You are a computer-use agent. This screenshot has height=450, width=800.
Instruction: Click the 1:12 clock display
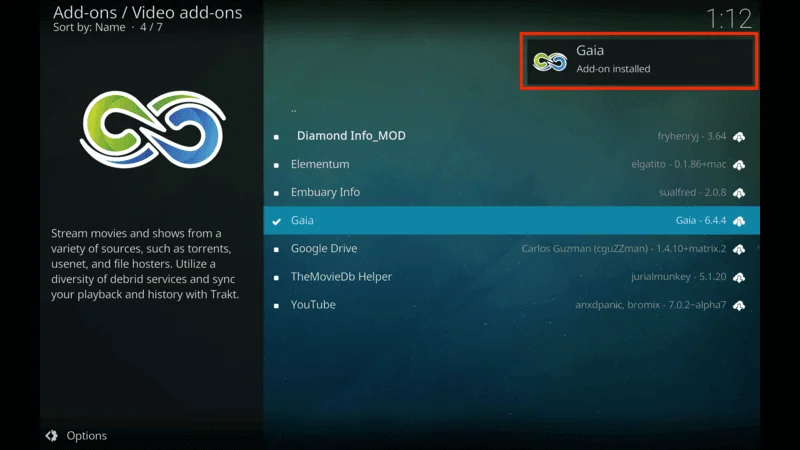(x=729, y=19)
